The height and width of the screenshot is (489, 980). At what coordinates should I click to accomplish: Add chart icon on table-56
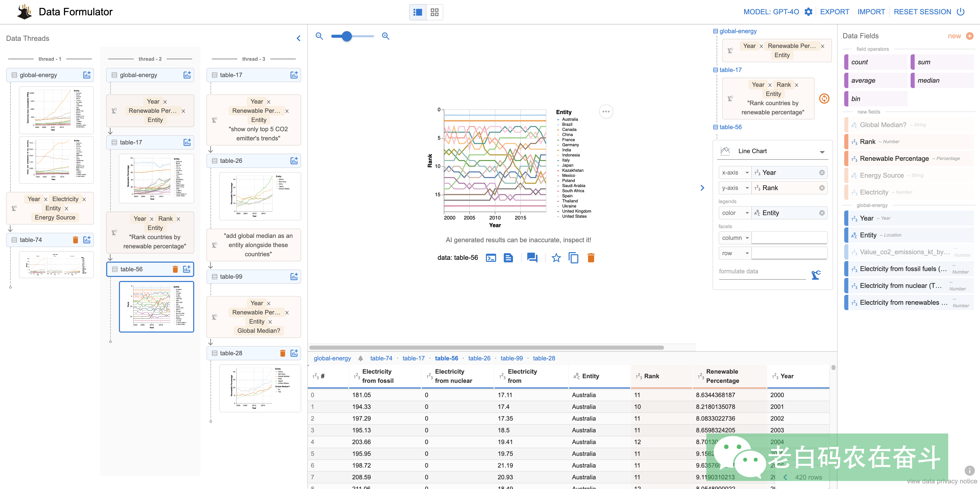click(x=187, y=269)
